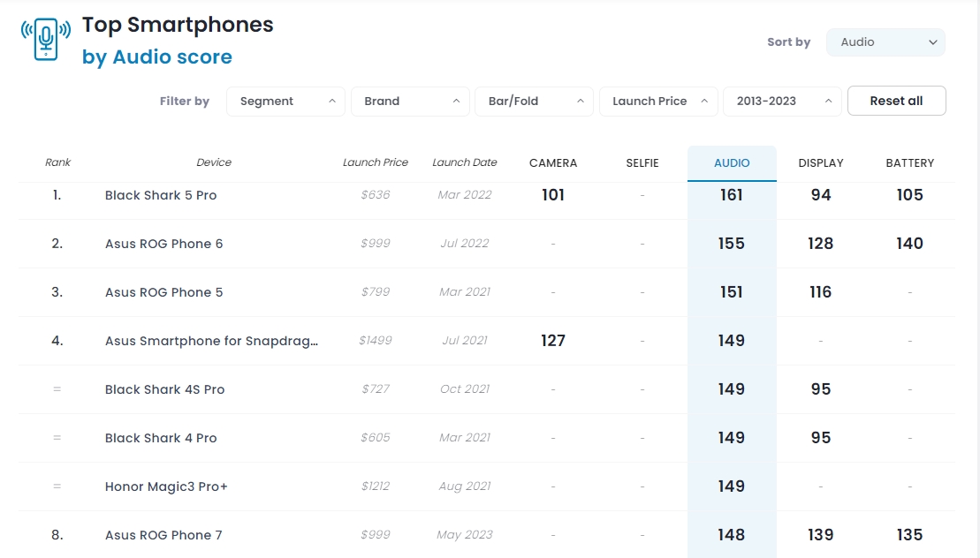The image size is (980, 558).
Task: Open the Asus ROG Phone 7 entry
Action: pos(163,535)
